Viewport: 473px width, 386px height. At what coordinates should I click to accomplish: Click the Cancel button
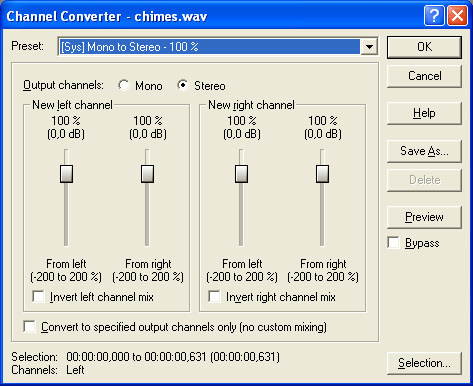[424, 76]
